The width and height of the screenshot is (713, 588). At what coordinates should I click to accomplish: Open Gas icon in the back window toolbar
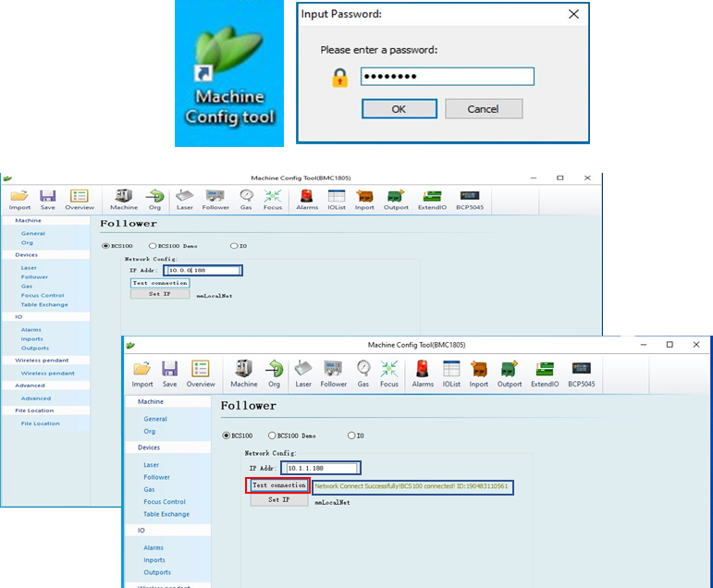(246, 200)
